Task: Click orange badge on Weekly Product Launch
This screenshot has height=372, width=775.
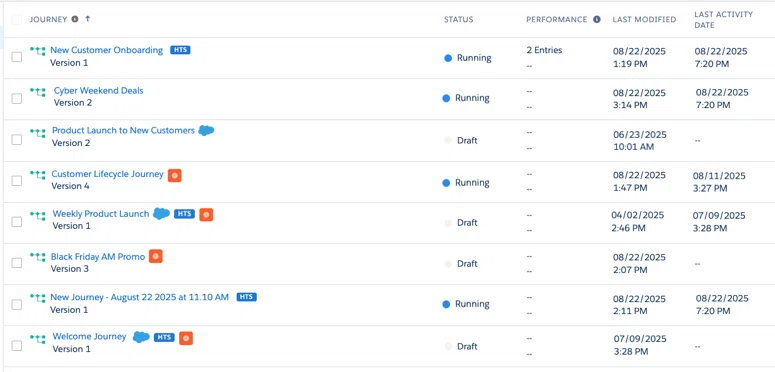Action: pyautogui.click(x=206, y=214)
